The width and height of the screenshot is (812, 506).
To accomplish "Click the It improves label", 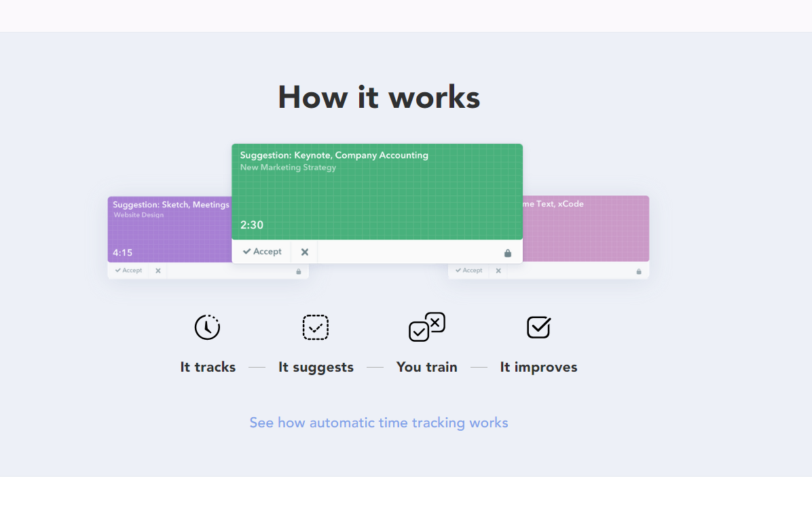I will tap(538, 367).
